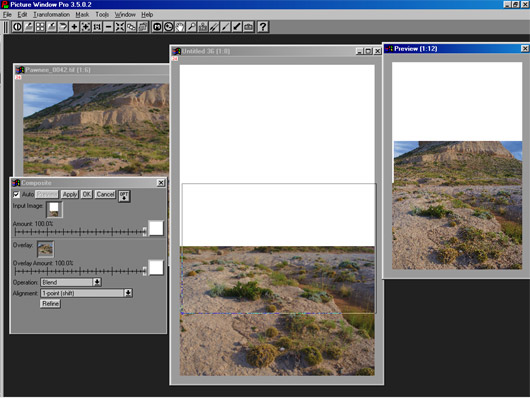
Task: Click the white swatch beside Amount slider
Action: 156,228
